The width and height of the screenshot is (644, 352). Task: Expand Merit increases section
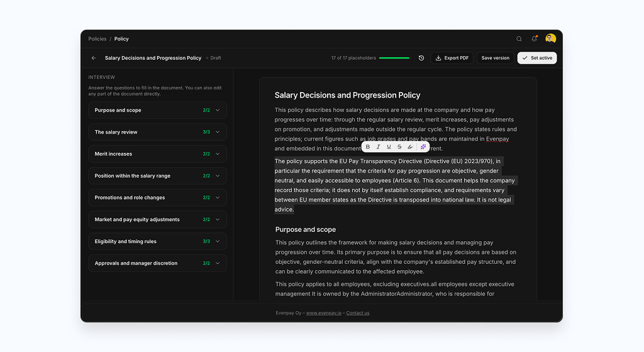tap(157, 154)
